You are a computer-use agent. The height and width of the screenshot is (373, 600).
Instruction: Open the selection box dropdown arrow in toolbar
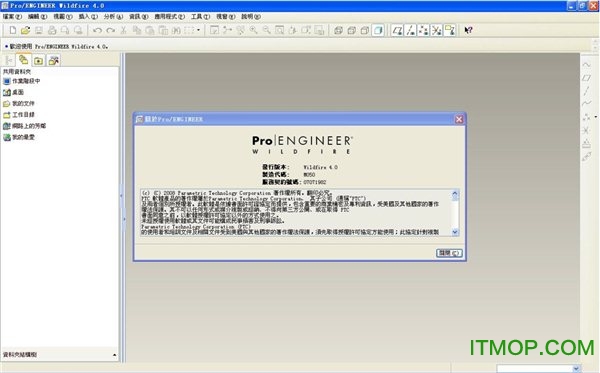pos(199,30)
